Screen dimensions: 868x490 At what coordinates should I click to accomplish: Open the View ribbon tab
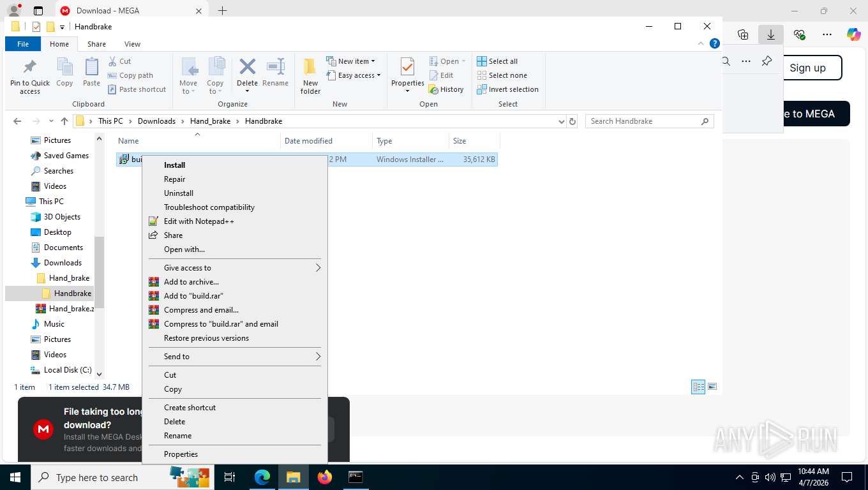pyautogui.click(x=132, y=44)
